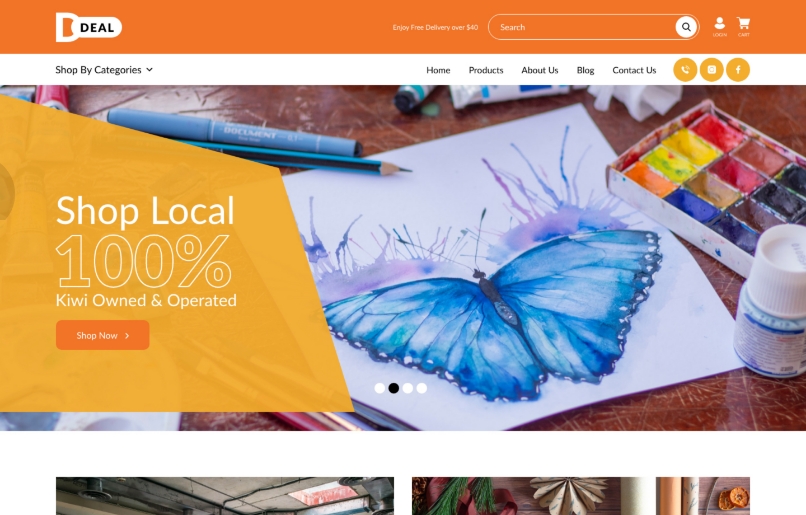This screenshot has height=515, width=806.
Task: Expand Shop By Categories dropdown
Action: click(104, 70)
